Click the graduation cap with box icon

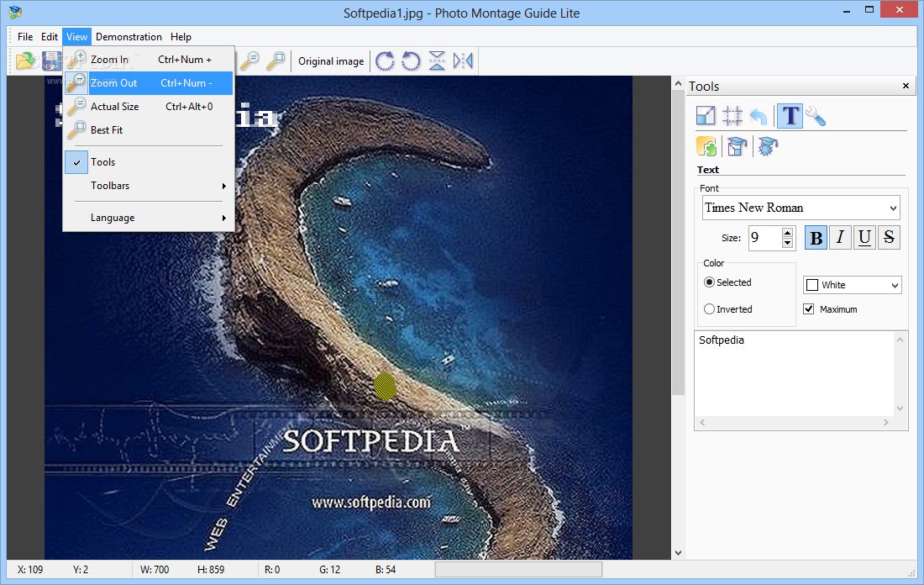coord(737,146)
